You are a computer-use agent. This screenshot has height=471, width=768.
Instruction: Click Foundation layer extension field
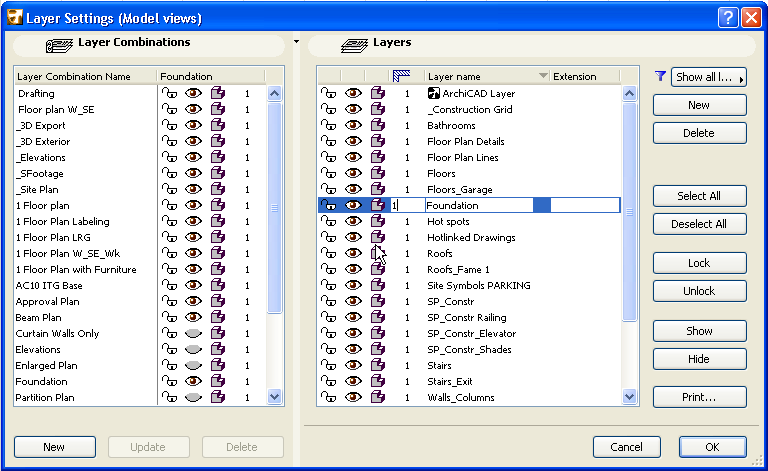tap(585, 205)
